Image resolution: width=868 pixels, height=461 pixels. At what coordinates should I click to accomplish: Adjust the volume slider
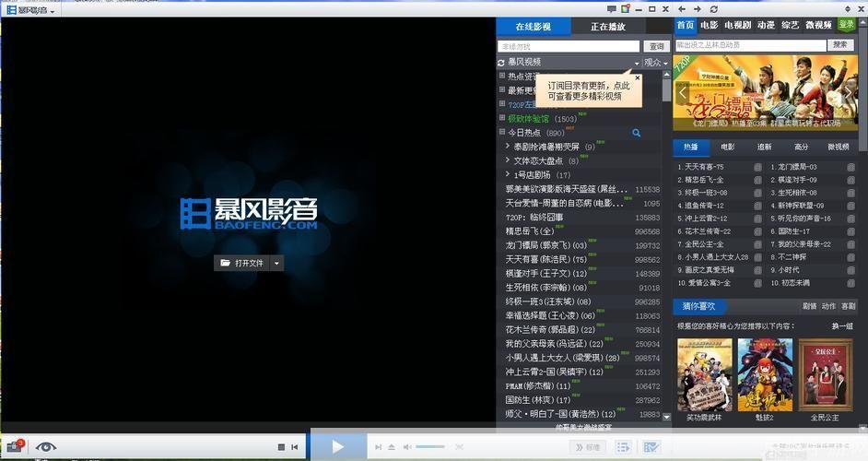pos(430,447)
